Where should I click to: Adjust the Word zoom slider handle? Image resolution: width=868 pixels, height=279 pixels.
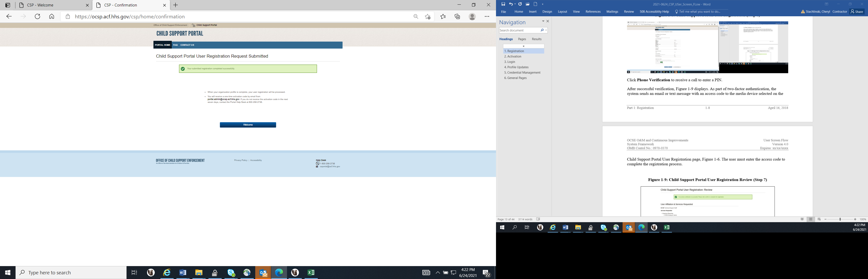840,219
